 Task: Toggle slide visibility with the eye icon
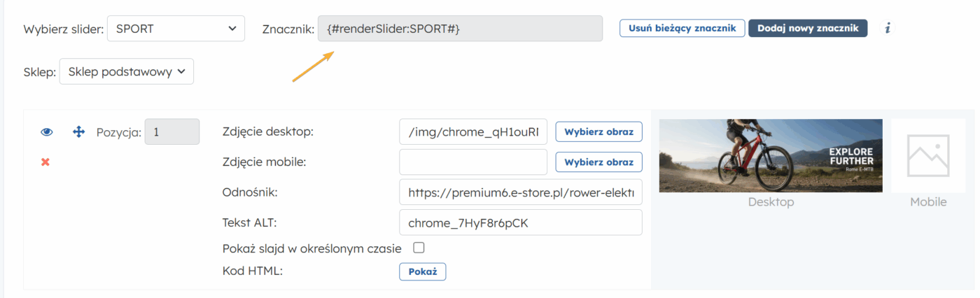[x=47, y=132]
